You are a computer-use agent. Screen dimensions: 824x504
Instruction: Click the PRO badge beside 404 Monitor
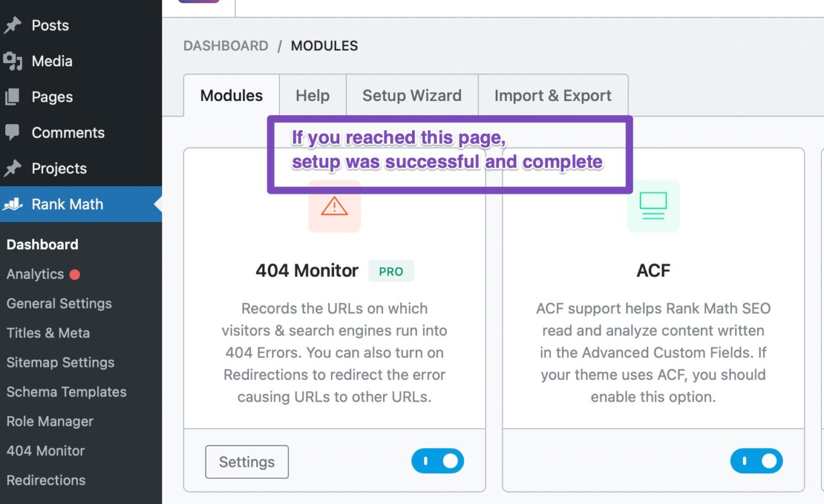click(391, 271)
